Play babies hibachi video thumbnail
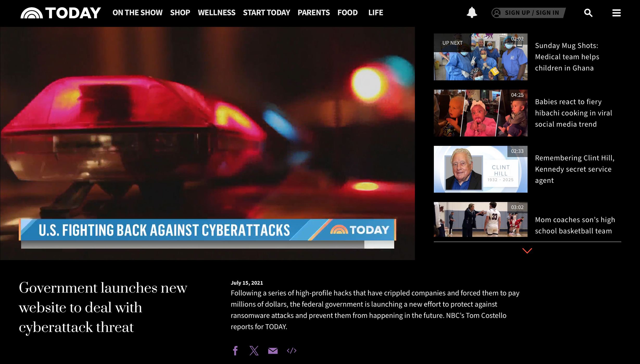 [x=480, y=113]
